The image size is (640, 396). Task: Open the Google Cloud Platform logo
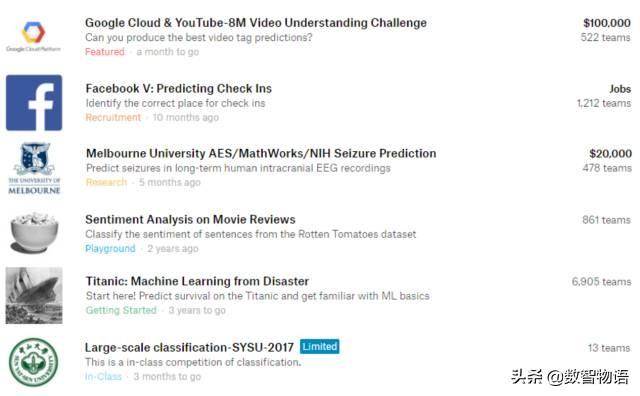point(33,36)
